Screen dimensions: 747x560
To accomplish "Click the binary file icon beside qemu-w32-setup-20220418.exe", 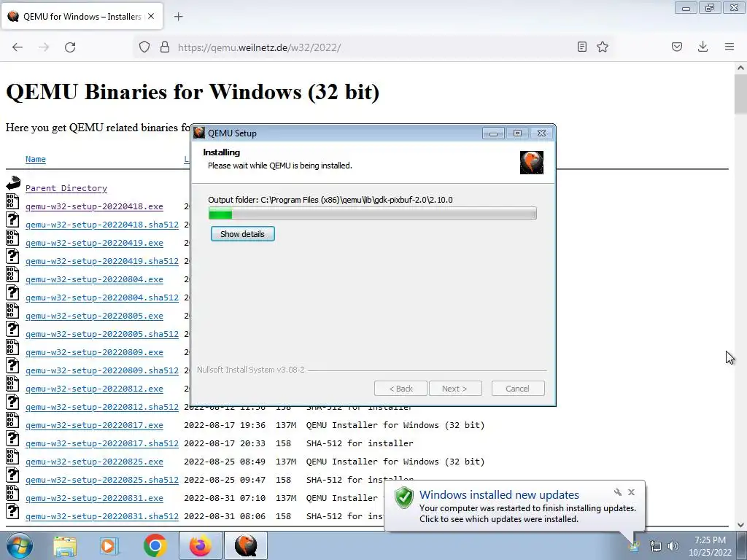I will coord(13,201).
